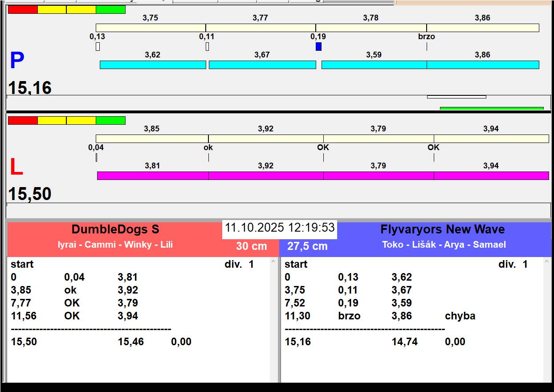554x392 pixels.
Task: Click the red start light in the P lane
Action: click(23, 9)
